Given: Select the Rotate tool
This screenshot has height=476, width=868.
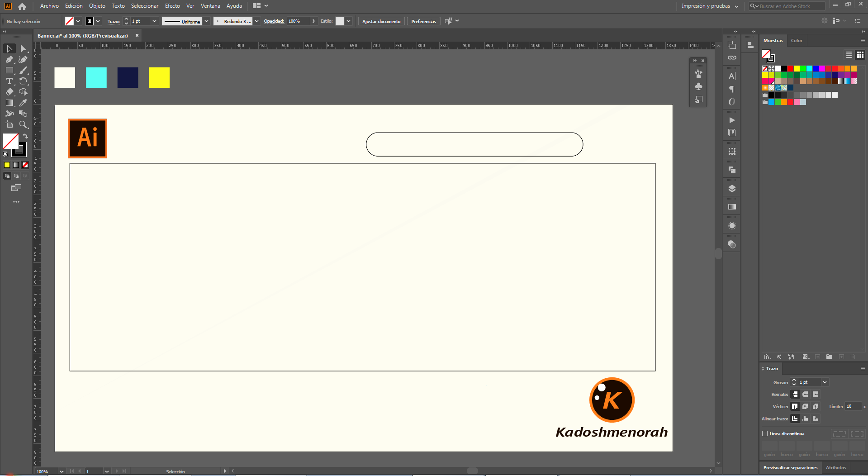Looking at the screenshot, I should [x=23, y=81].
